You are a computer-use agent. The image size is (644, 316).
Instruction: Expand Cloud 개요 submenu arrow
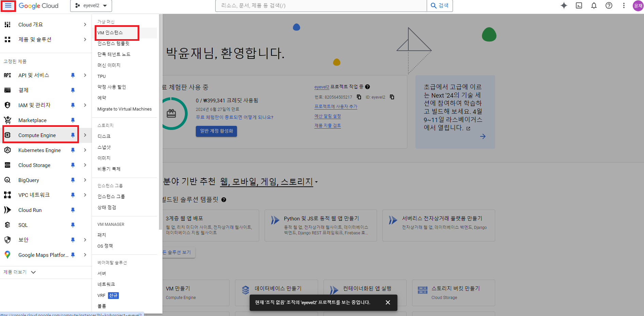[85, 24]
